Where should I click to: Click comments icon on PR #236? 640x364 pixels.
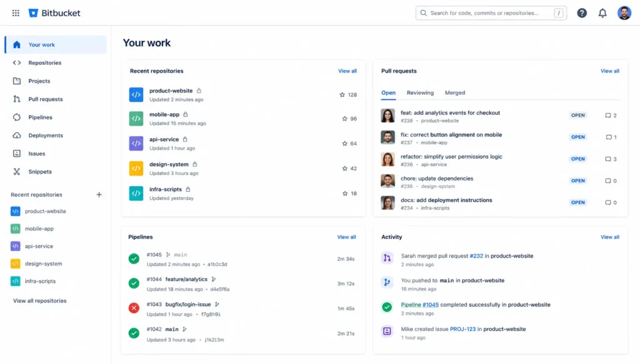(607, 159)
